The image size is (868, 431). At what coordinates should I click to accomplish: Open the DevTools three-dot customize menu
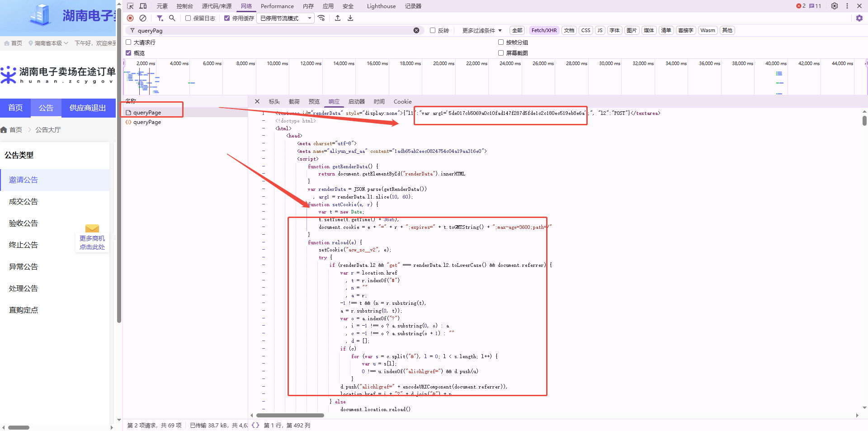pos(847,6)
